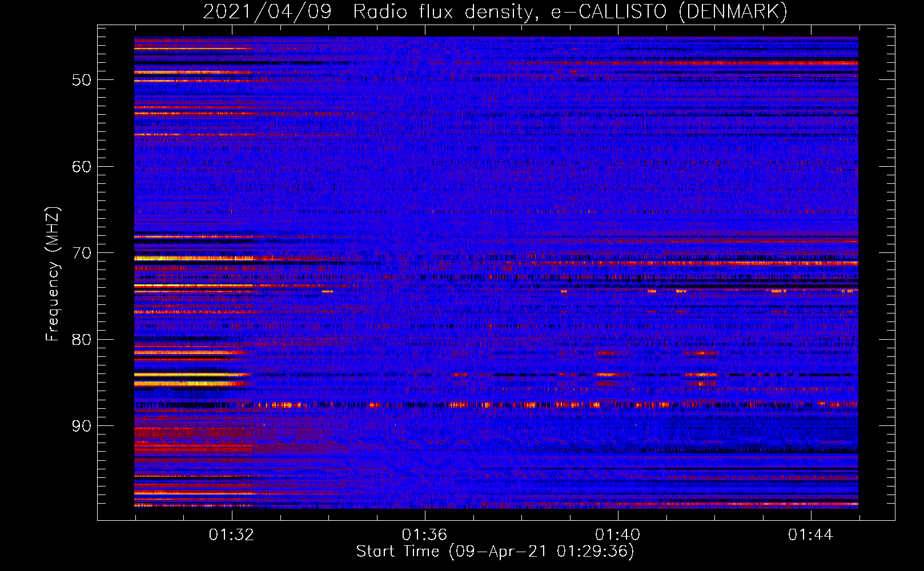This screenshot has width=924, height=571.
Task: Click the 90 frequency tick label
Action: click(x=82, y=426)
